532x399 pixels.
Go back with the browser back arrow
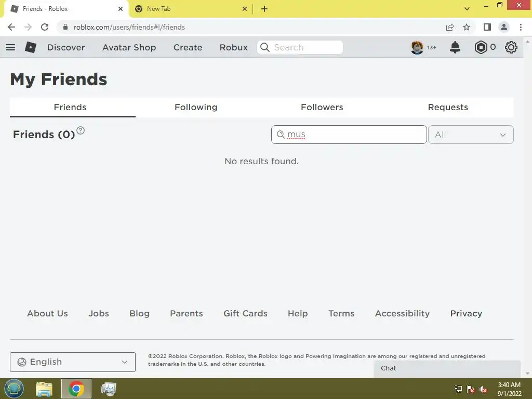11,27
